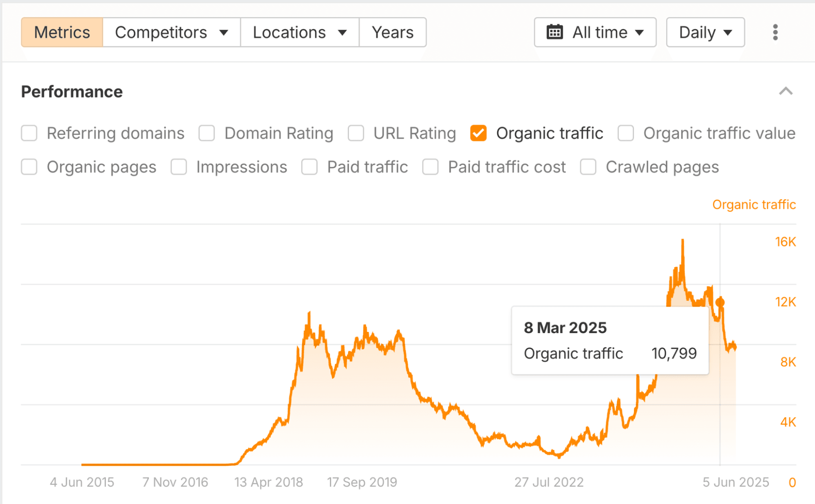Tick the Domain Rating checkbox

[x=207, y=133]
